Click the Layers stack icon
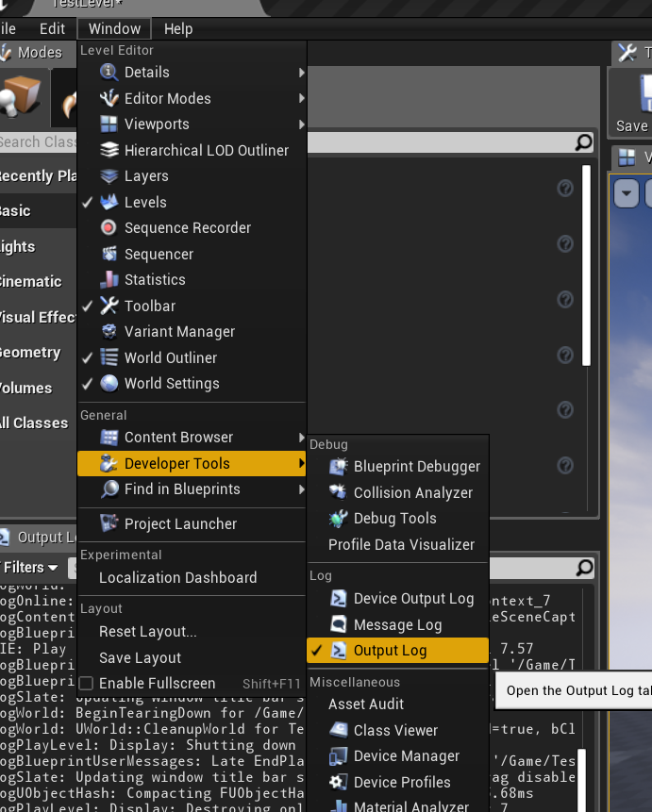Screen dimensions: 652x812 tap(109, 176)
